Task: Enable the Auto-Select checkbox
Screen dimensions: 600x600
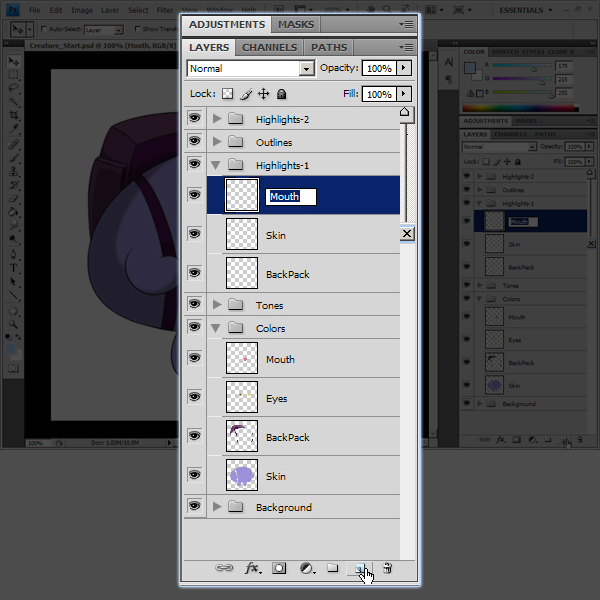Action: click(x=44, y=29)
